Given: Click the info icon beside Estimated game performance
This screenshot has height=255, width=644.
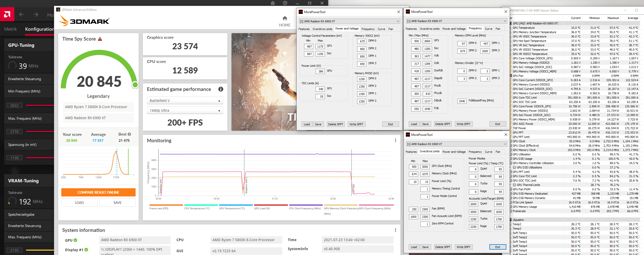Looking at the screenshot, I should click(221, 89).
